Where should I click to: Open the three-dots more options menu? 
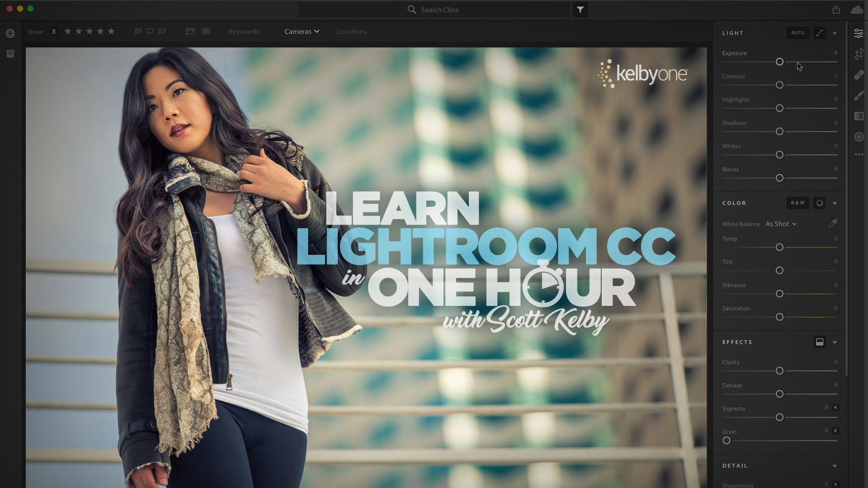coord(859,155)
